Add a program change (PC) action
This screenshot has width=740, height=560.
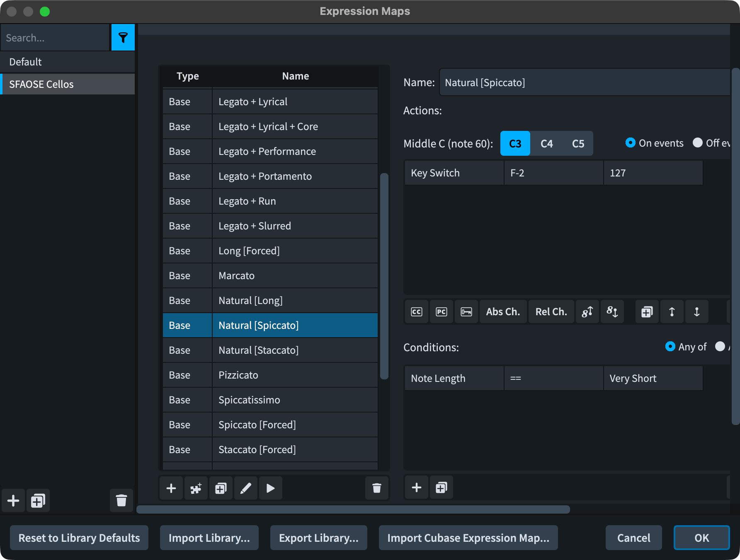pos(441,312)
